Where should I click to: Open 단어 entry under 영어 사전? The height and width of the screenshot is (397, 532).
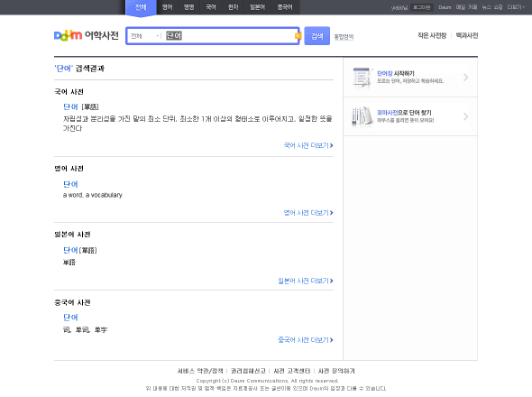pyautogui.click(x=70, y=184)
